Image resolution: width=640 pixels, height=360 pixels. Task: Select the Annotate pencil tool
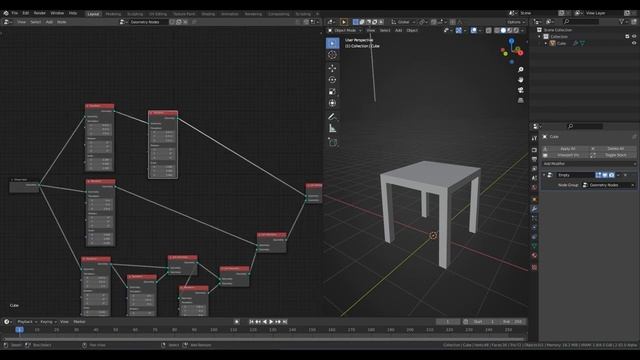pyautogui.click(x=332, y=117)
